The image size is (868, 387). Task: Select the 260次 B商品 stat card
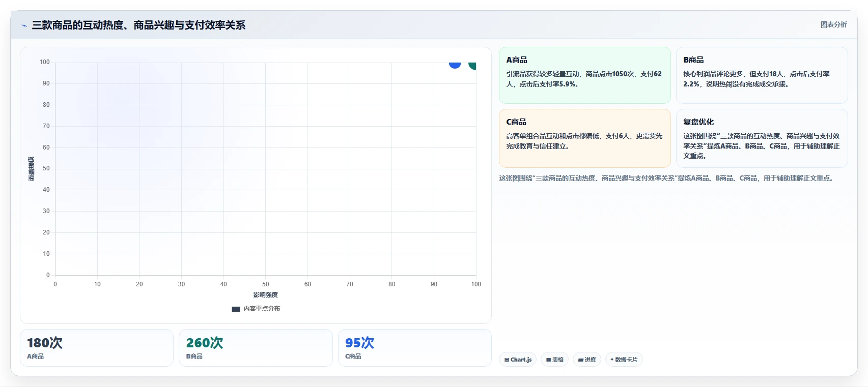point(256,348)
